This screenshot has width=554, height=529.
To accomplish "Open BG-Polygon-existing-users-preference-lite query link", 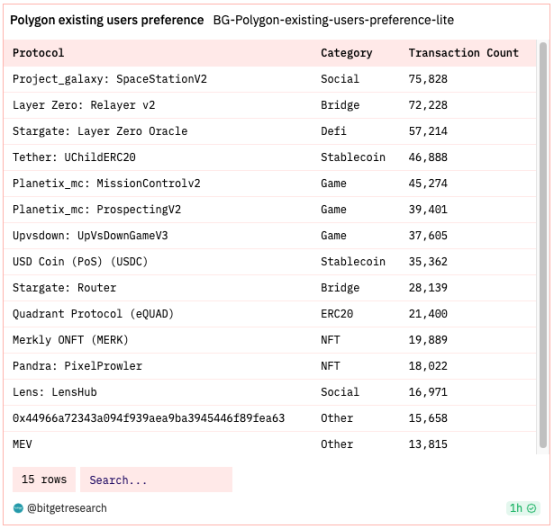I will coord(333,20).
